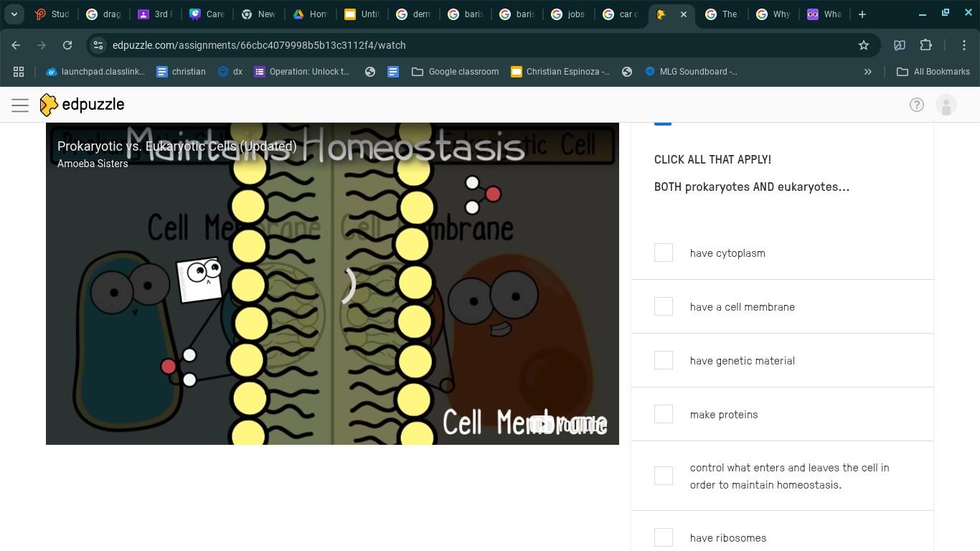The height and width of the screenshot is (551, 980).
Task: Tick the 'have genetic material' checkbox
Action: [x=664, y=360]
